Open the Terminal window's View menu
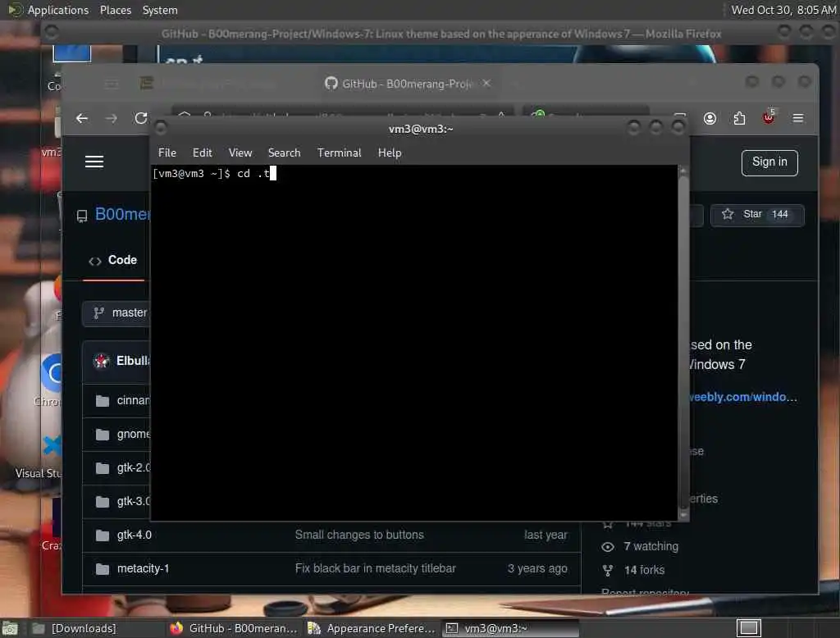Screen dimensions: 840x638 coord(240,153)
